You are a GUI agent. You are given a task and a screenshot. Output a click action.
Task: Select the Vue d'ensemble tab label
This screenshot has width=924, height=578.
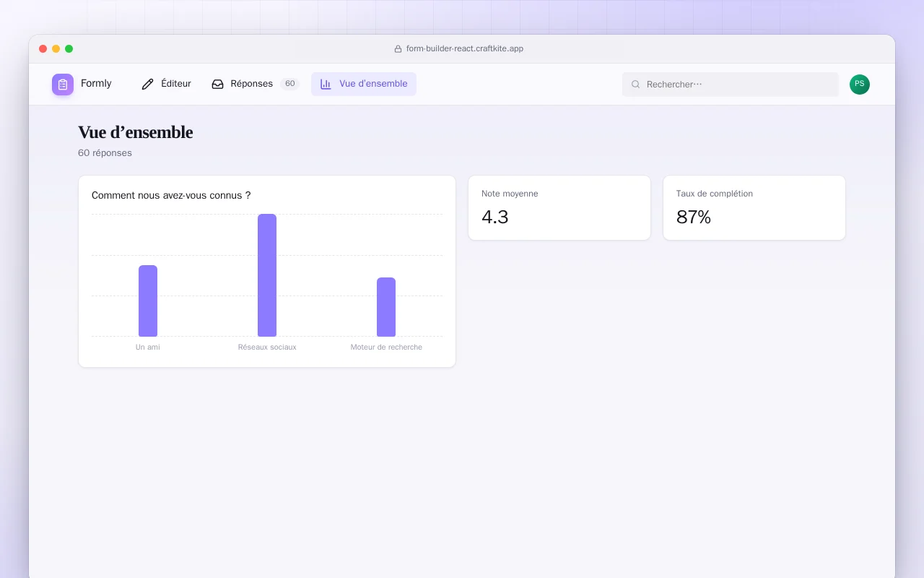pos(373,84)
